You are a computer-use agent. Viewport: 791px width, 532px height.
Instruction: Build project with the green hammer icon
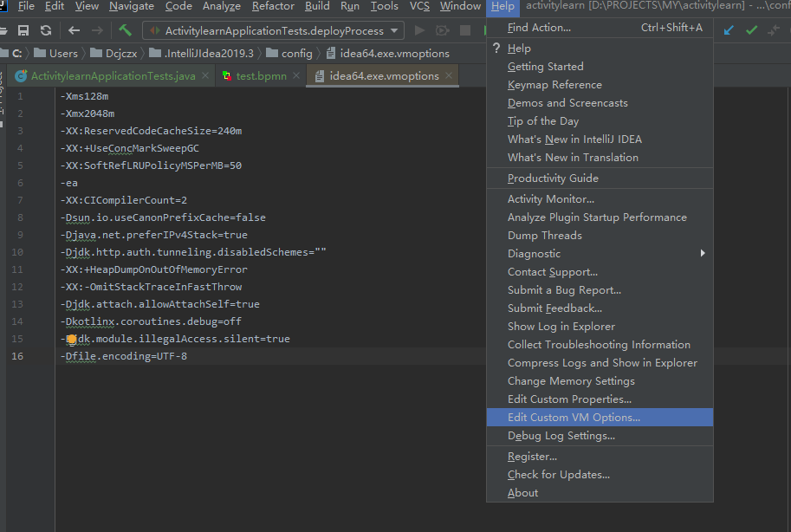[125, 30]
